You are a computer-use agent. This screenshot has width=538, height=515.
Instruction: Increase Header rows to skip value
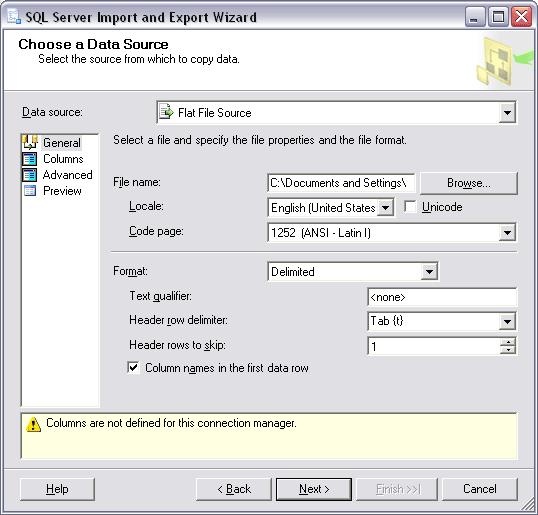tap(508, 342)
